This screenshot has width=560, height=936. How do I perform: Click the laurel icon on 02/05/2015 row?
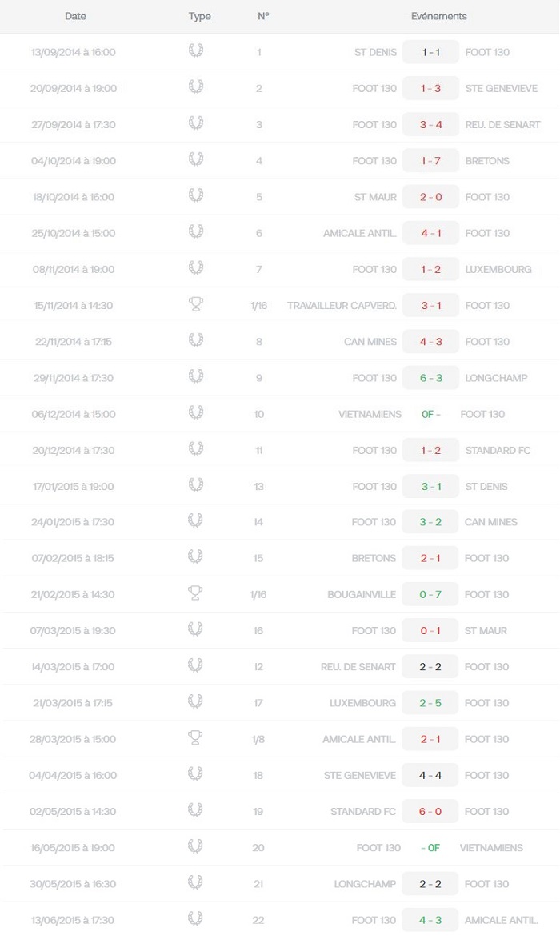[x=195, y=810]
